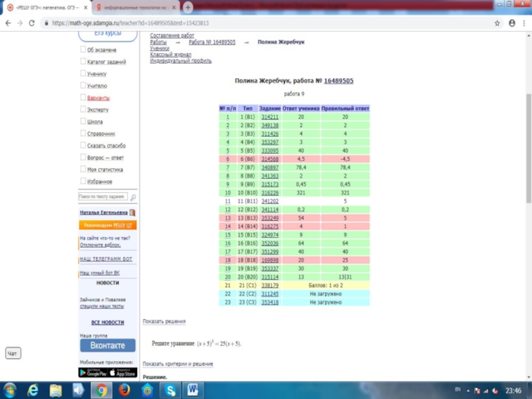This screenshot has height=399, width=532.
Task: Toggle the Каталог заданий checkbox
Action: pyautogui.click(x=82, y=61)
